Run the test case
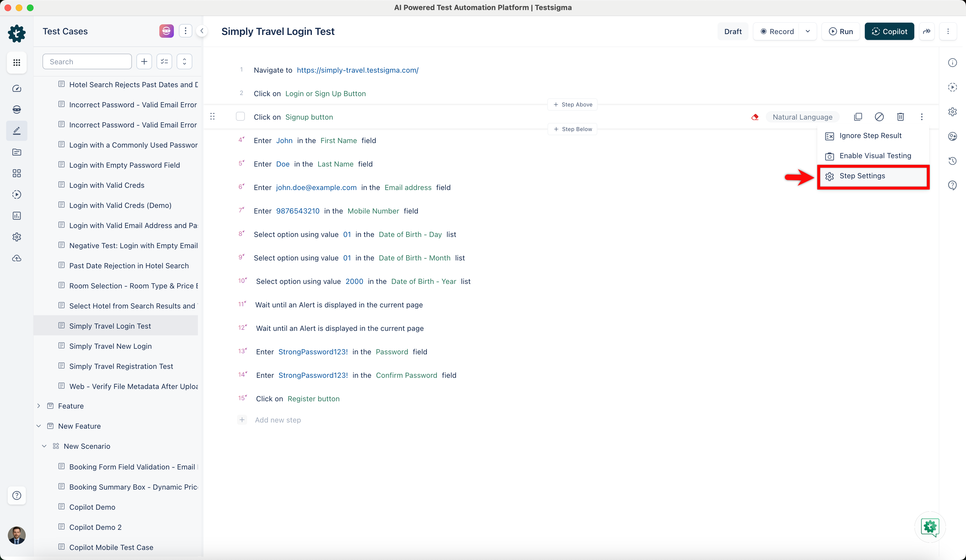The height and width of the screenshot is (560, 966). point(841,31)
